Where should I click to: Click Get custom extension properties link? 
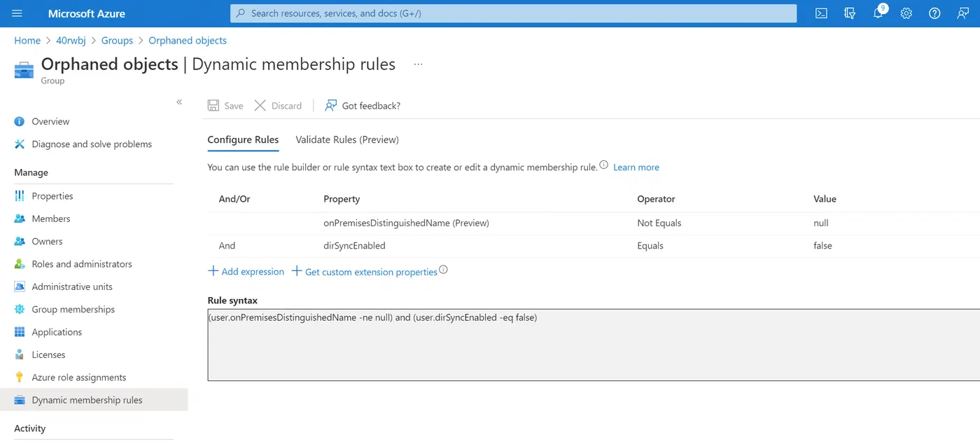point(371,272)
